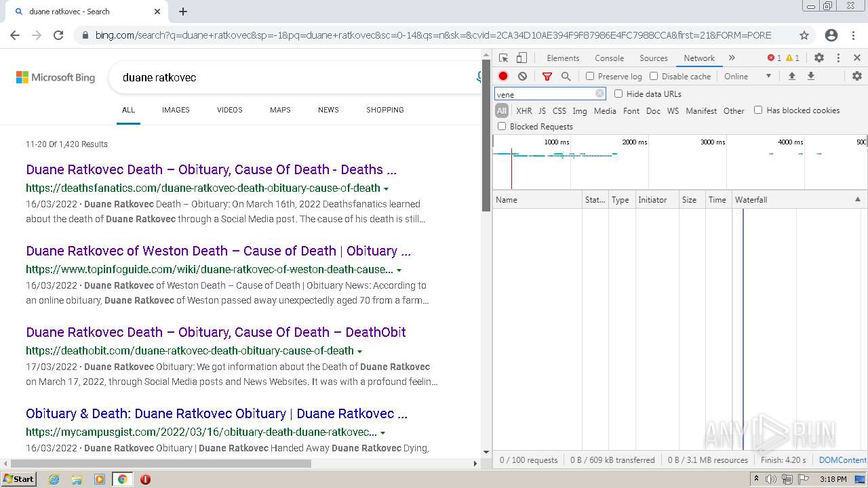Click the red error count badge in DevTools
The image size is (868, 488).
[774, 58]
